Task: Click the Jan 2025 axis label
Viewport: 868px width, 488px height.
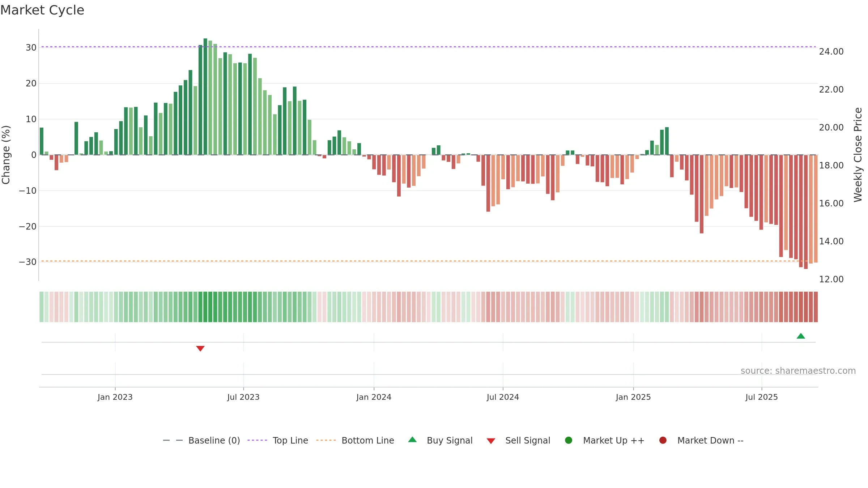Action: [x=633, y=397]
